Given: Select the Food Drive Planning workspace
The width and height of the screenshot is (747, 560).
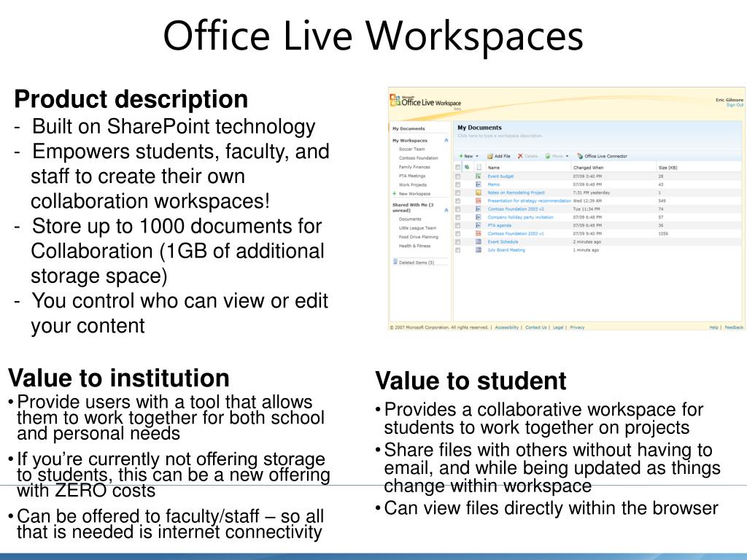Looking at the screenshot, I should [x=418, y=237].
